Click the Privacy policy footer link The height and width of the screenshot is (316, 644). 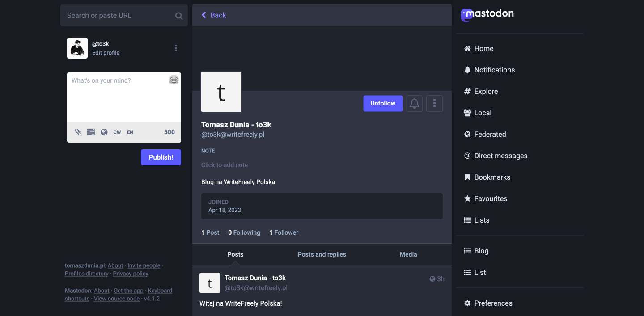tap(131, 274)
